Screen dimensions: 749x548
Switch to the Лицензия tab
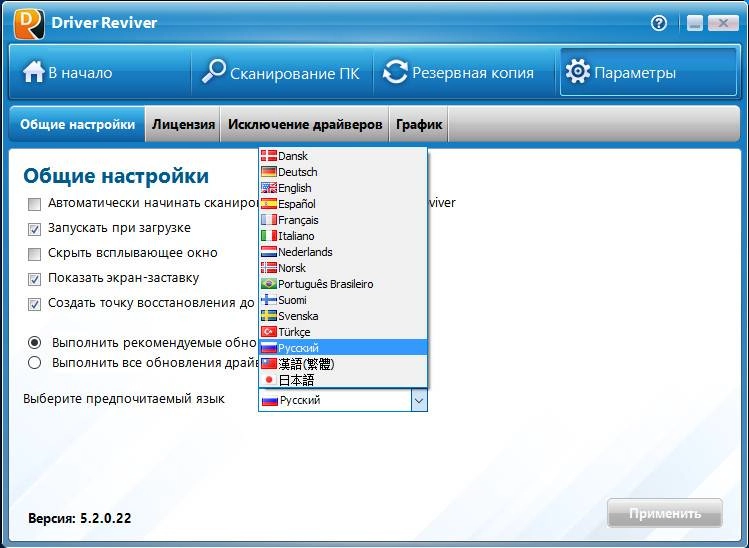point(183,124)
